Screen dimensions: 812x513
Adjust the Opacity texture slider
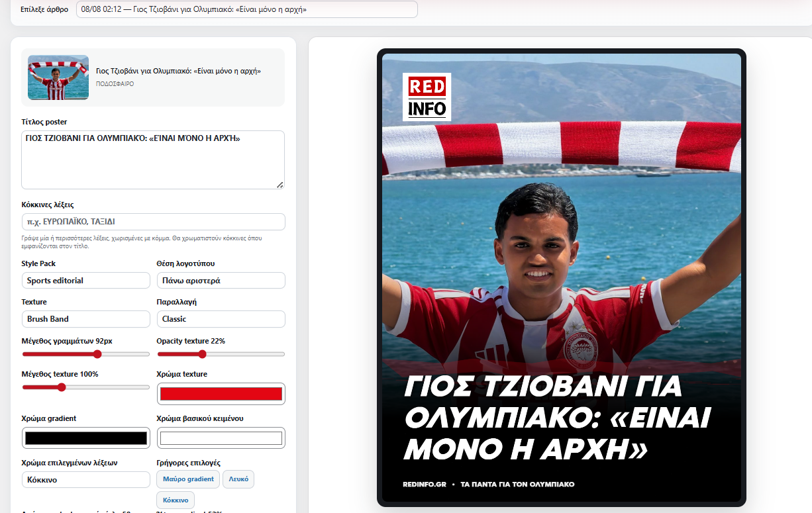click(x=221, y=354)
